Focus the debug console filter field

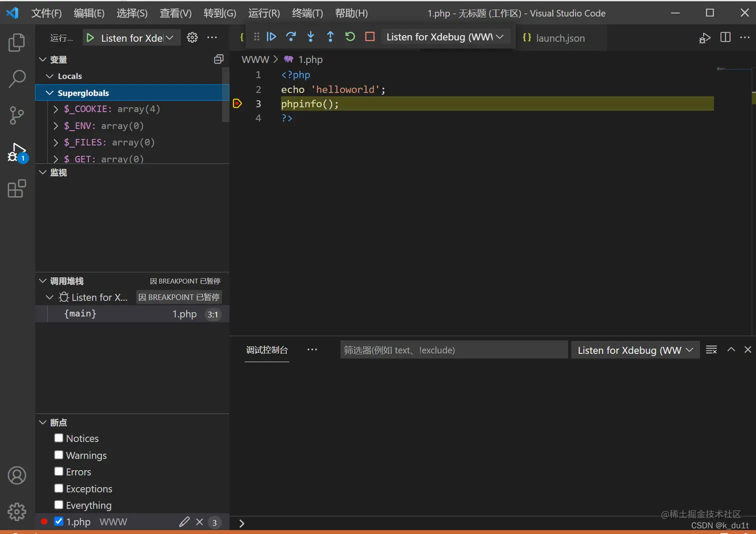(454, 350)
